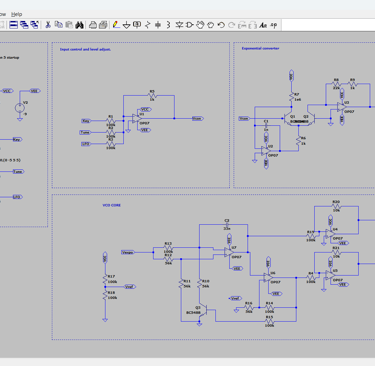Click the Key input label in Input control section
Image resolution: width=375 pixels, height=366 pixels.
[86, 121]
